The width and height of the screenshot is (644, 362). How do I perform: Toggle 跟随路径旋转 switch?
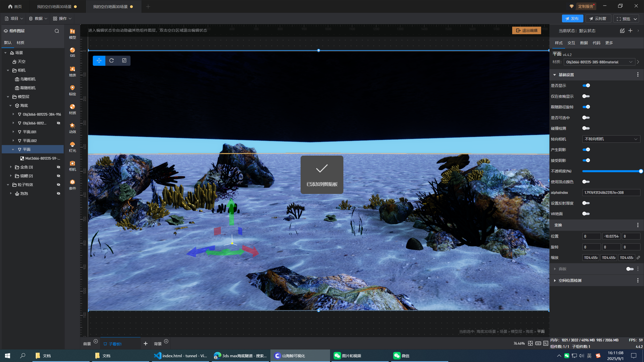(586, 107)
